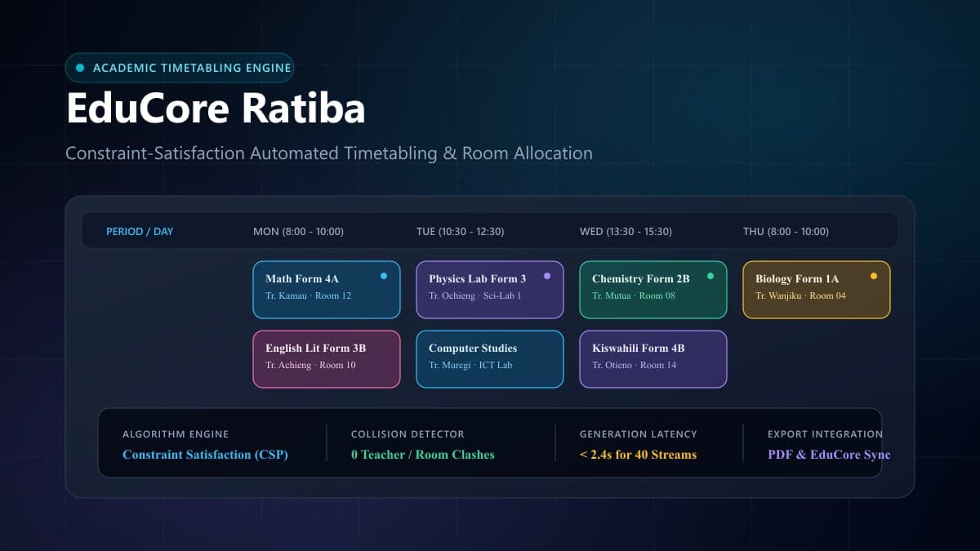The height and width of the screenshot is (551, 980).
Task: Click Tr. Kamau · Room 12 text
Action: (308, 295)
